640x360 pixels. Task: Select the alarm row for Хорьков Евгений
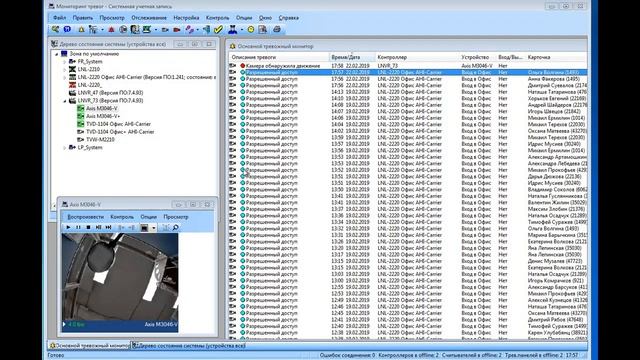(x=408, y=98)
